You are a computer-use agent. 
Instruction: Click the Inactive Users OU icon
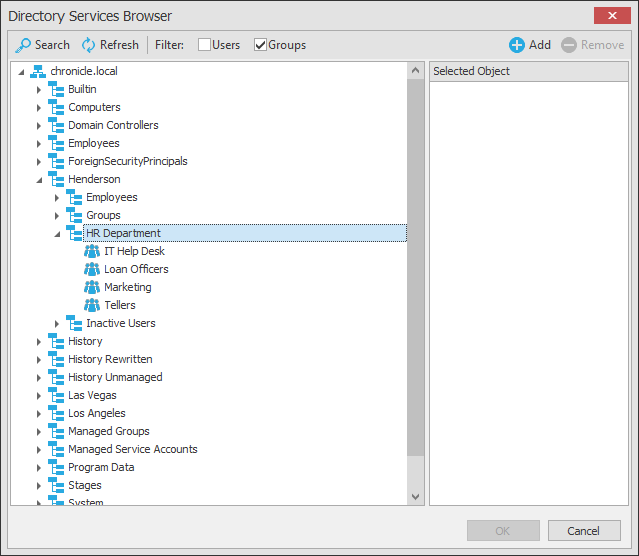[74, 323]
